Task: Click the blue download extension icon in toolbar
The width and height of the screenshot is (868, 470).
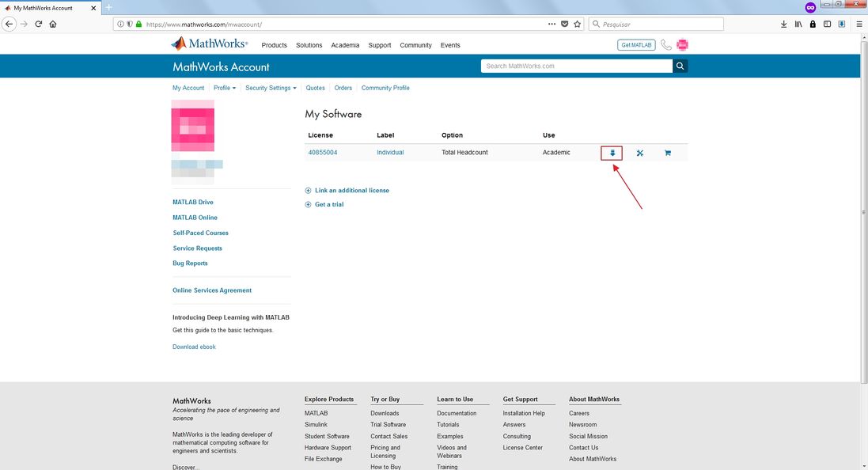Action: 841,24
